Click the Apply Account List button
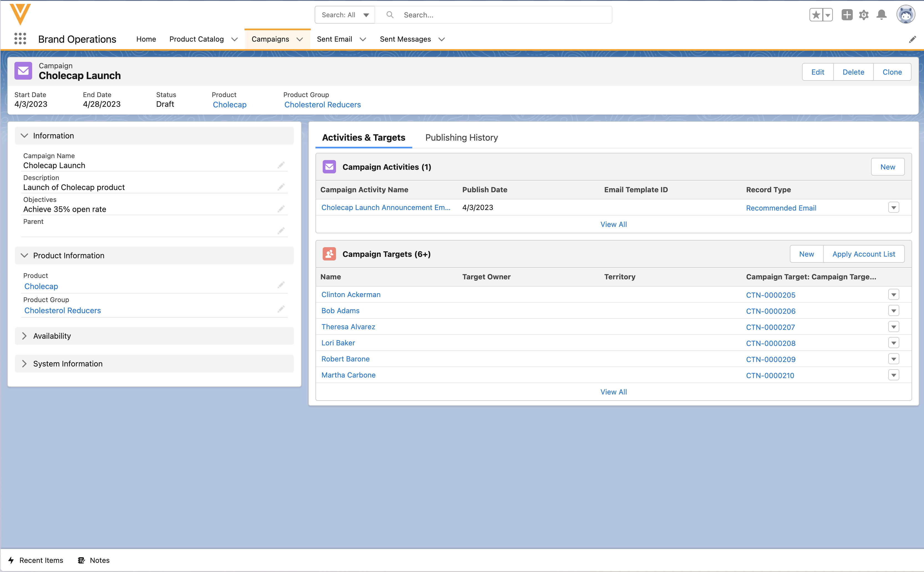 [x=864, y=254]
